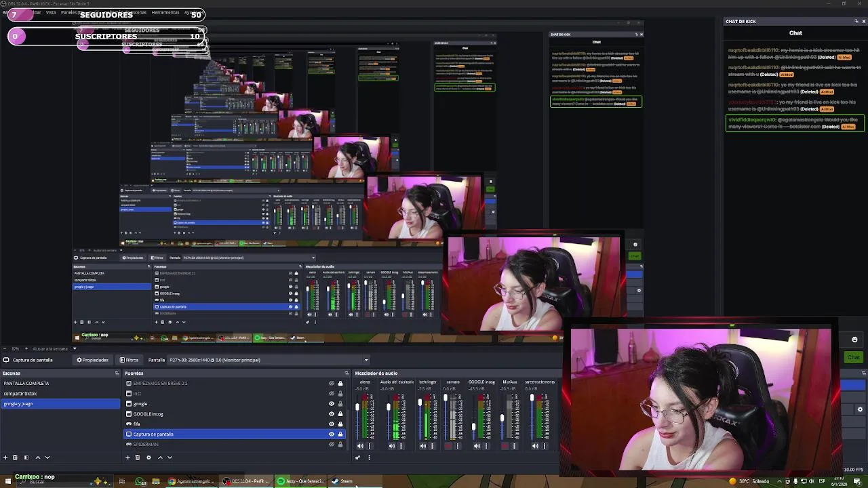Open alerta channel options menu
This screenshot has width=868, height=488.
click(370, 446)
